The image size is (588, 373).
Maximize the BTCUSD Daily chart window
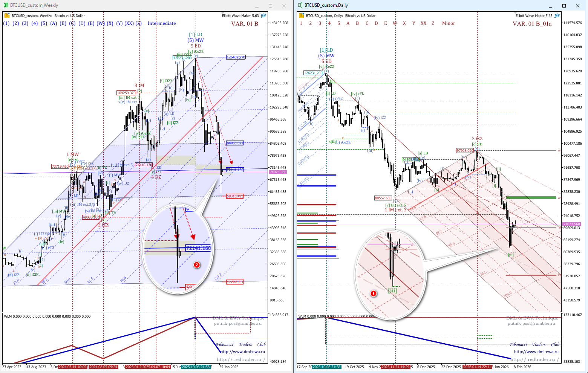[564, 6]
